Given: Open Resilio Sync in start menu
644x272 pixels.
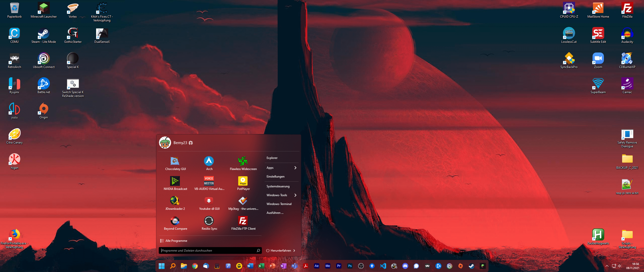Looking at the screenshot, I should tap(209, 223).
